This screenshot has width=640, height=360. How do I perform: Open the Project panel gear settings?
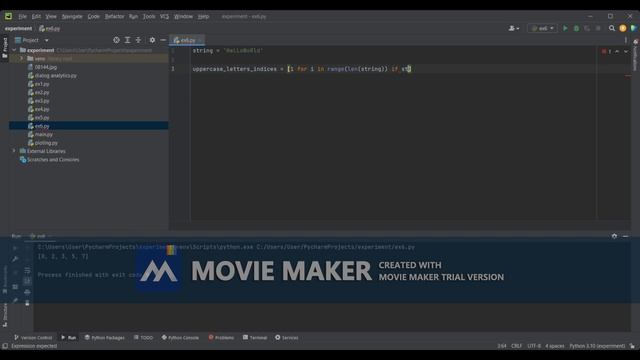[x=152, y=40]
